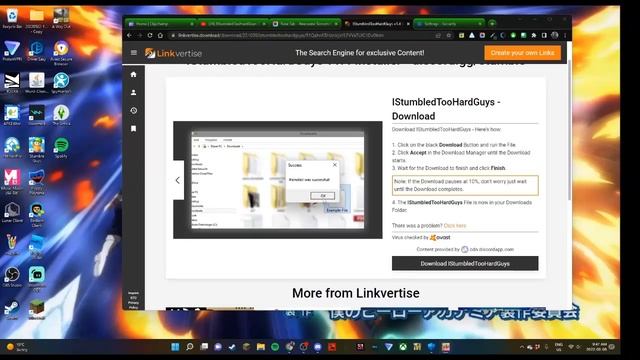
Task: Switch to the YouTube browser tab
Action: coord(233,24)
